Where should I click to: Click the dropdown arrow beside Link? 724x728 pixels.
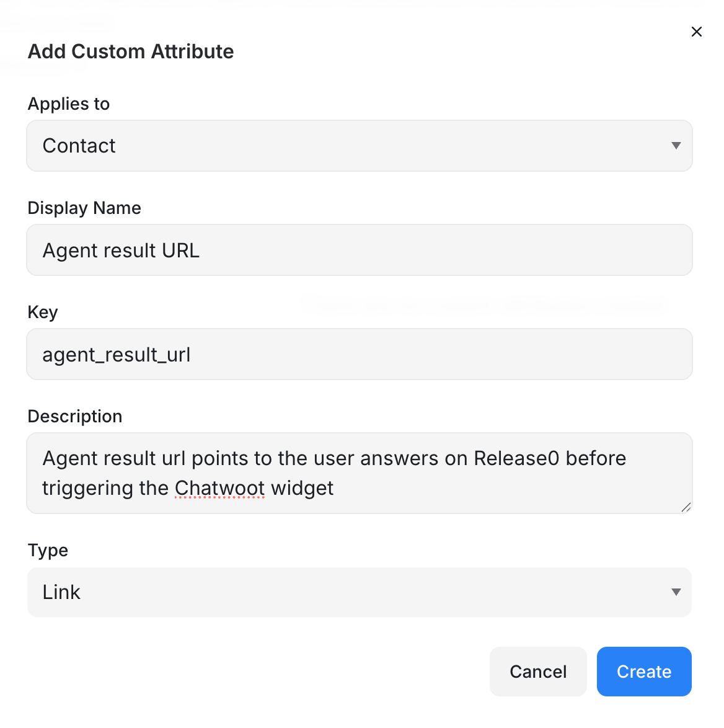[x=676, y=592]
